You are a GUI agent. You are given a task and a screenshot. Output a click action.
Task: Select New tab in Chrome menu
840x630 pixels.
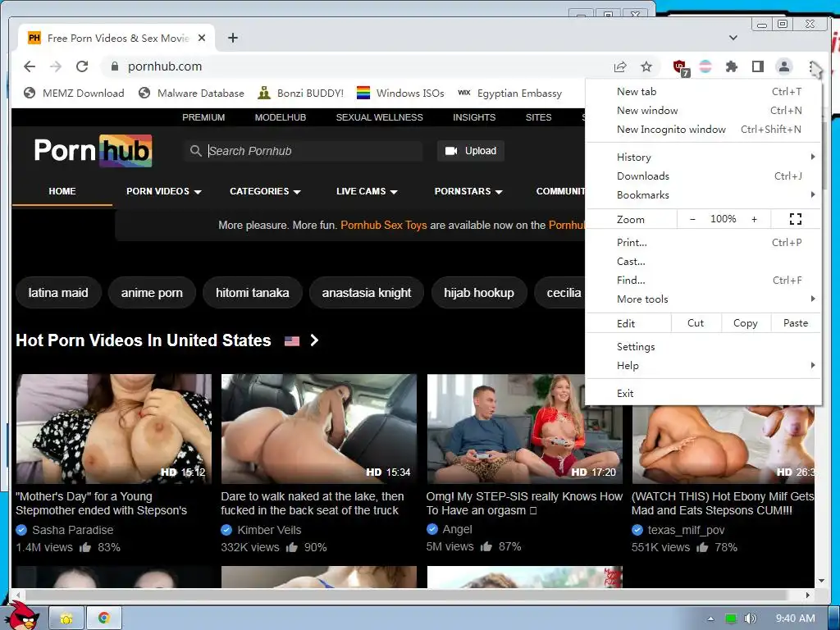tap(703, 92)
